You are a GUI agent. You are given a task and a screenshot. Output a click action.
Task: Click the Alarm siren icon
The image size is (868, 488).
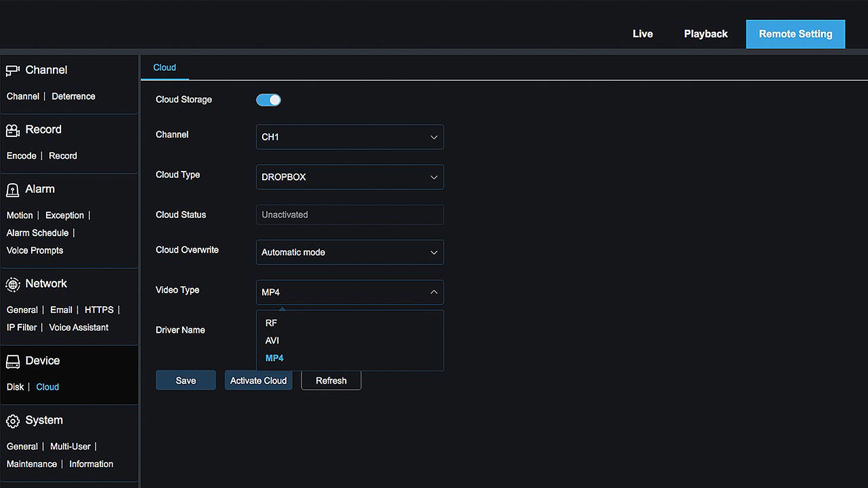(13, 190)
